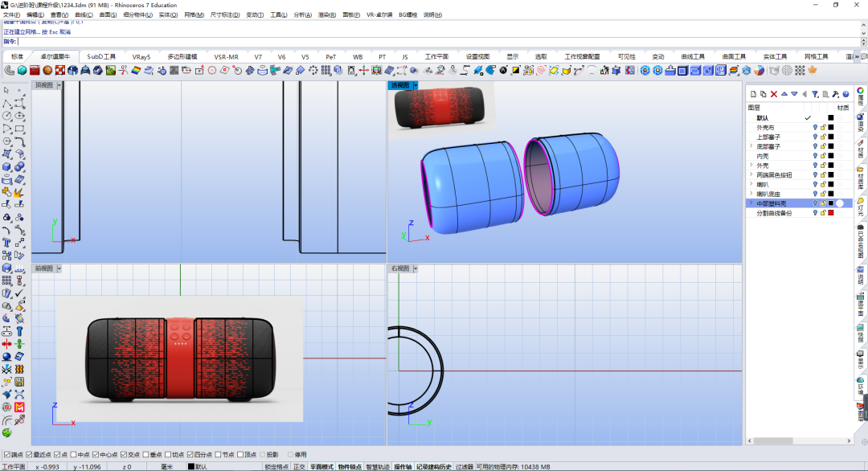Select the pointer arrow tool in left sidebar
Screen dimensions: 868x471
point(6,90)
